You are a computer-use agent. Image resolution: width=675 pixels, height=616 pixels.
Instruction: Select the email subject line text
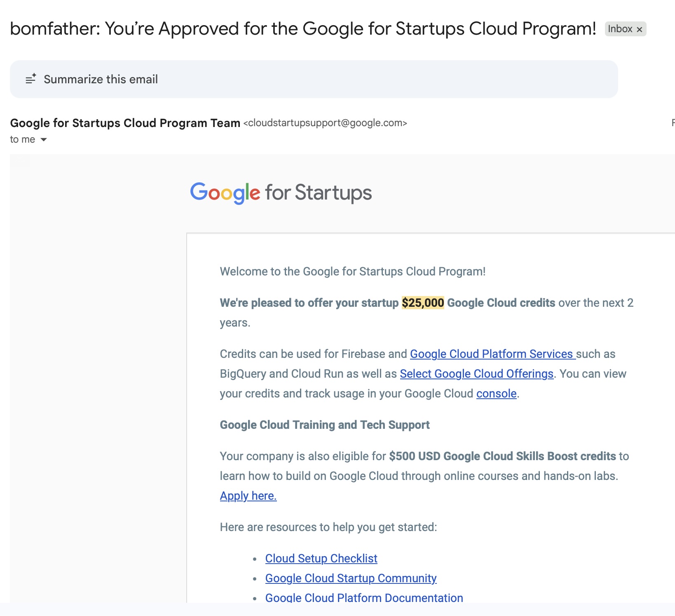point(303,28)
